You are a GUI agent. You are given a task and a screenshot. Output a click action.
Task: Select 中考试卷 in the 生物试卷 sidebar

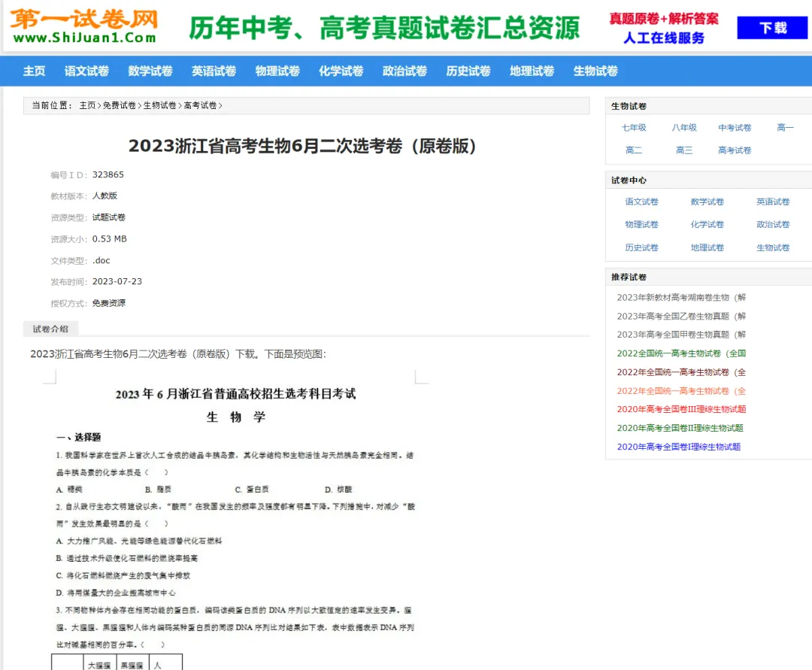click(x=735, y=127)
